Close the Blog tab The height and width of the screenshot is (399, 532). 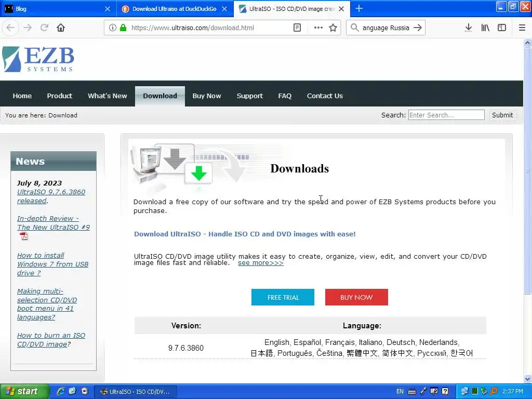click(107, 9)
